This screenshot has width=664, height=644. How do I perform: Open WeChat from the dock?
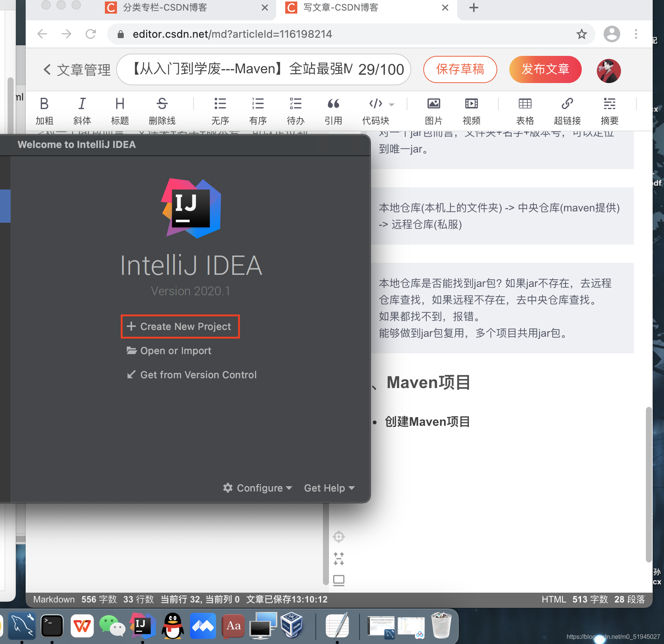pos(112,626)
